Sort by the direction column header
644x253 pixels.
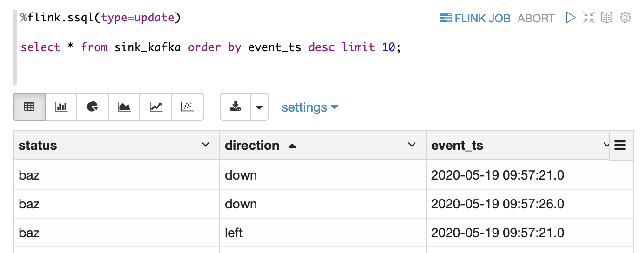pos(252,146)
